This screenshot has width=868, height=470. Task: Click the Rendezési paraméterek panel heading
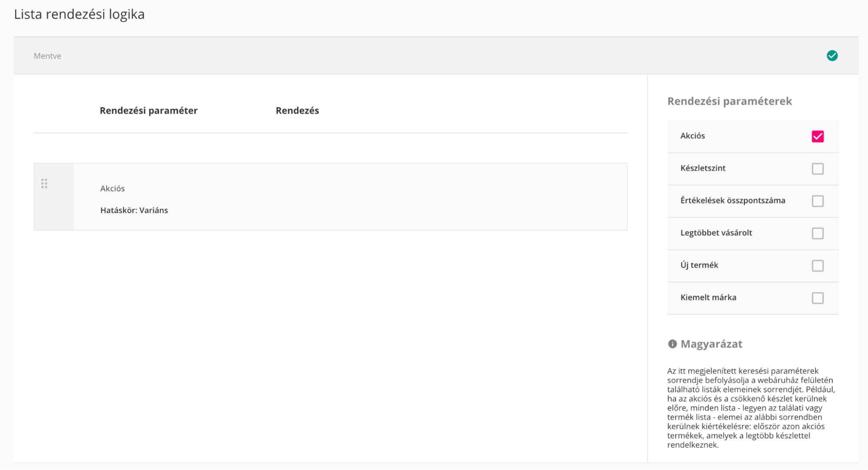[x=729, y=101]
